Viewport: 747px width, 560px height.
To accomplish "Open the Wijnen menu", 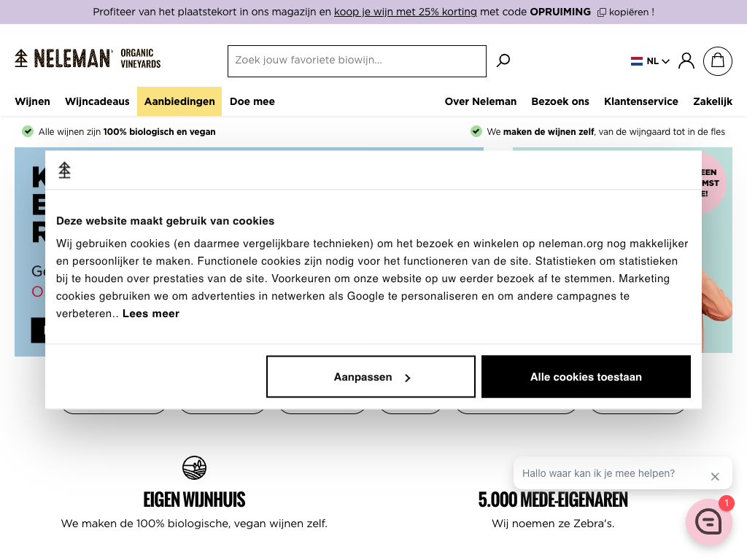I will (32, 101).
